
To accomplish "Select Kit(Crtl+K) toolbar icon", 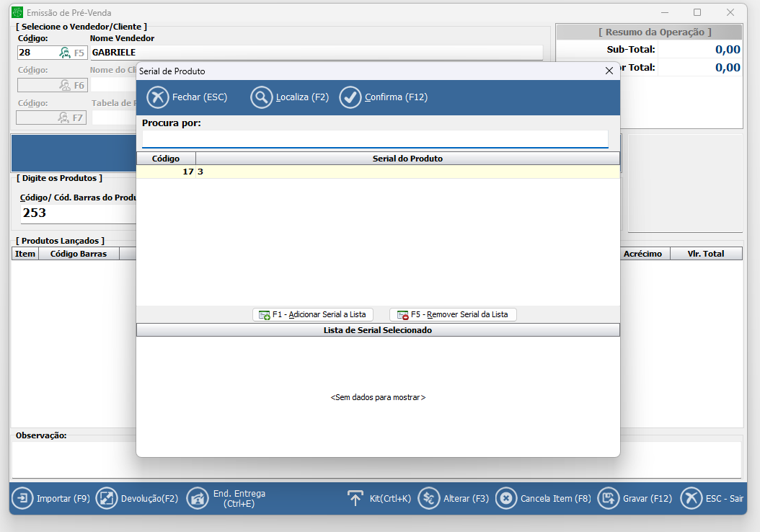I will tap(355, 498).
